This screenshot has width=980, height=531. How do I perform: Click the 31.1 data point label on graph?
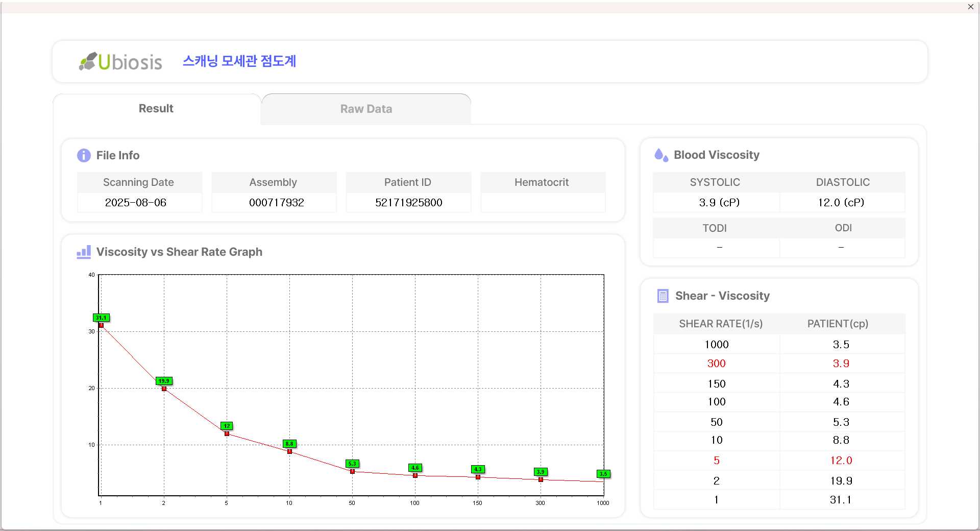(101, 318)
